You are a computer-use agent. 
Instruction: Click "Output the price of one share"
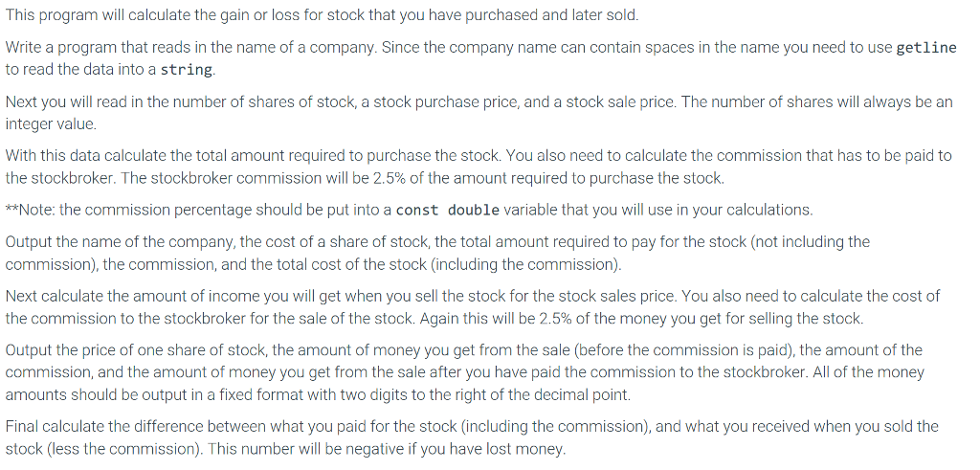tap(115, 350)
